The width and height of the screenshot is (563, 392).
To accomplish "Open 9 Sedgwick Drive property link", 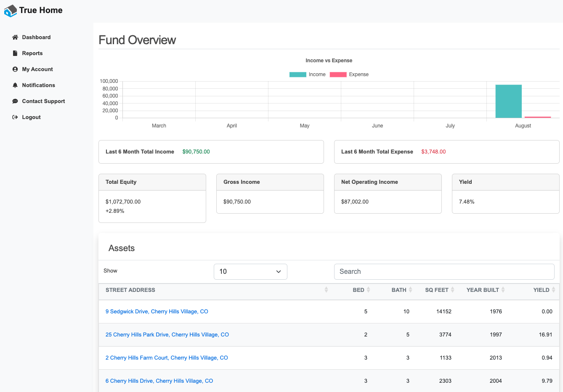I will (x=157, y=312).
